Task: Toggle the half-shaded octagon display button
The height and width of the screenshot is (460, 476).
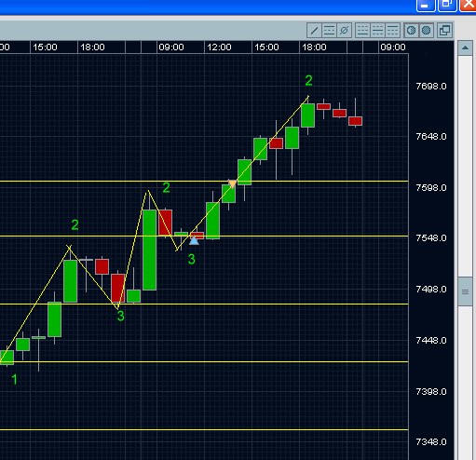Action: pos(411,31)
